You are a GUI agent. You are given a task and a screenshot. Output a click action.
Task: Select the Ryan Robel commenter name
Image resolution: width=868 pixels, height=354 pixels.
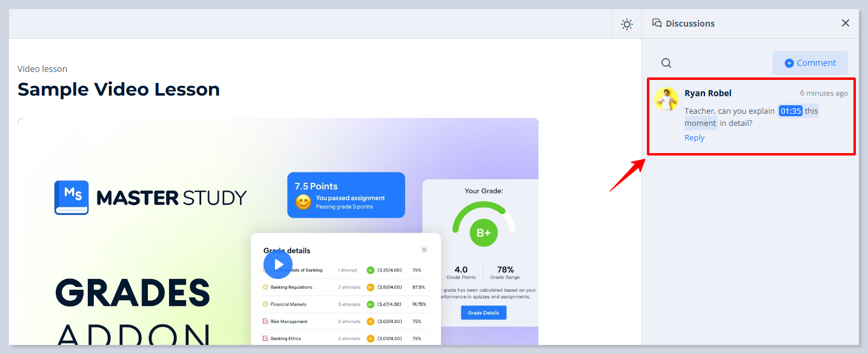(x=707, y=93)
